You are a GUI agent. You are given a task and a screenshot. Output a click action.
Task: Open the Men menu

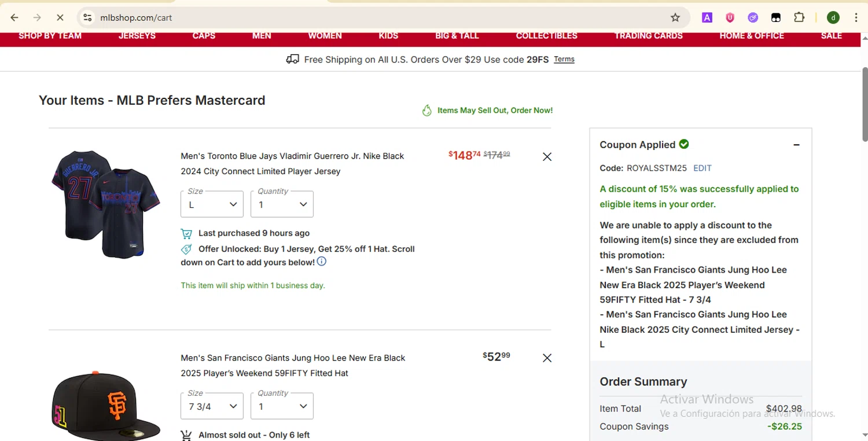point(262,36)
